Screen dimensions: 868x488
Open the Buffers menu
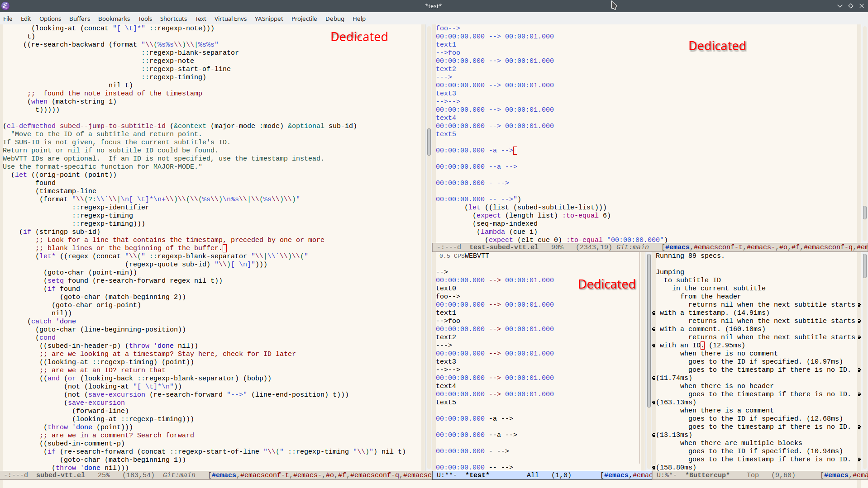click(x=80, y=19)
